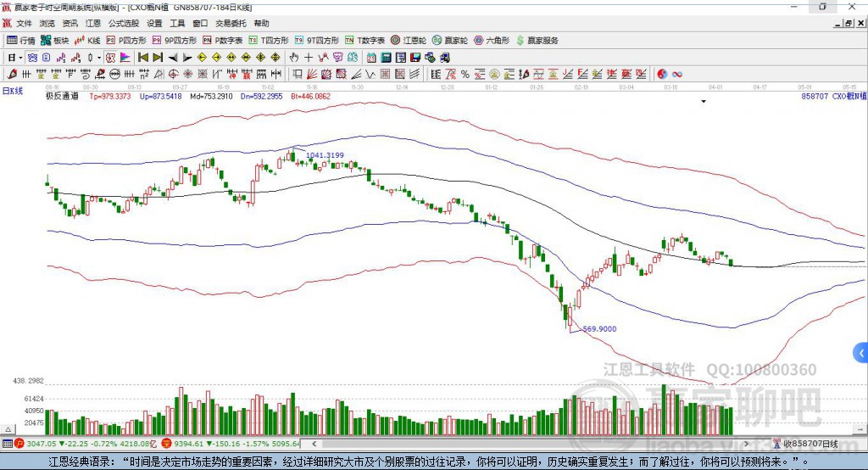
Task: Open the 江恩轮 Gann wheel
Action: click(x=409, y=41)
